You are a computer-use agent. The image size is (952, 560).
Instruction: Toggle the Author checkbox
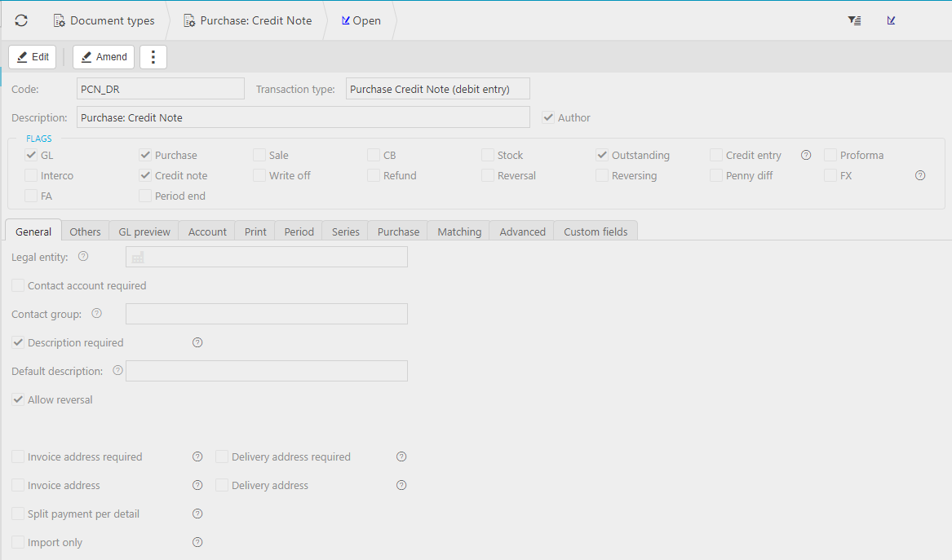click(x=548, y=117)
